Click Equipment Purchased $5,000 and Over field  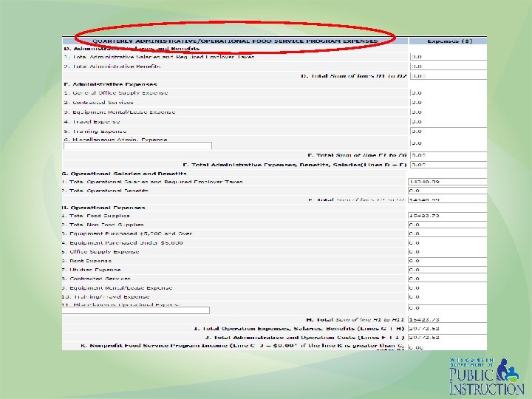447,233
